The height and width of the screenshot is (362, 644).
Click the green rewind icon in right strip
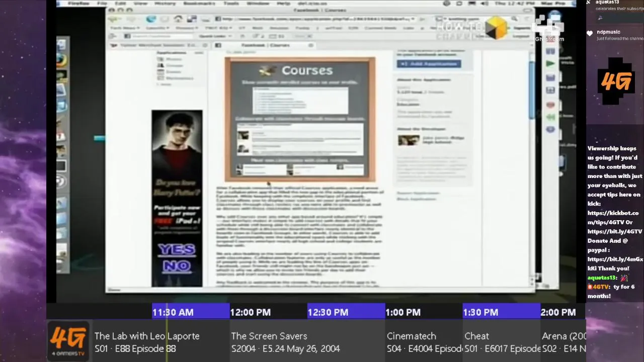pyautogui.click(x=550, y=117)
